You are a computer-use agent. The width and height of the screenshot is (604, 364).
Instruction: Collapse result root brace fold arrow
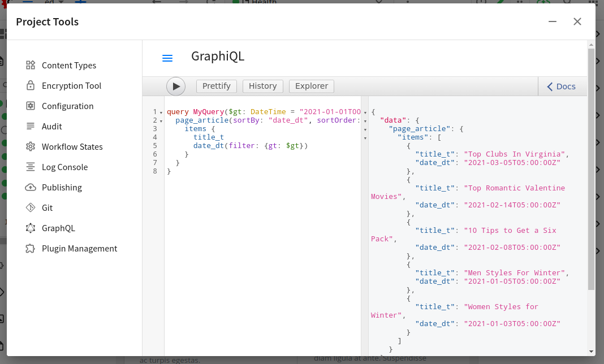tap(365, 112)
